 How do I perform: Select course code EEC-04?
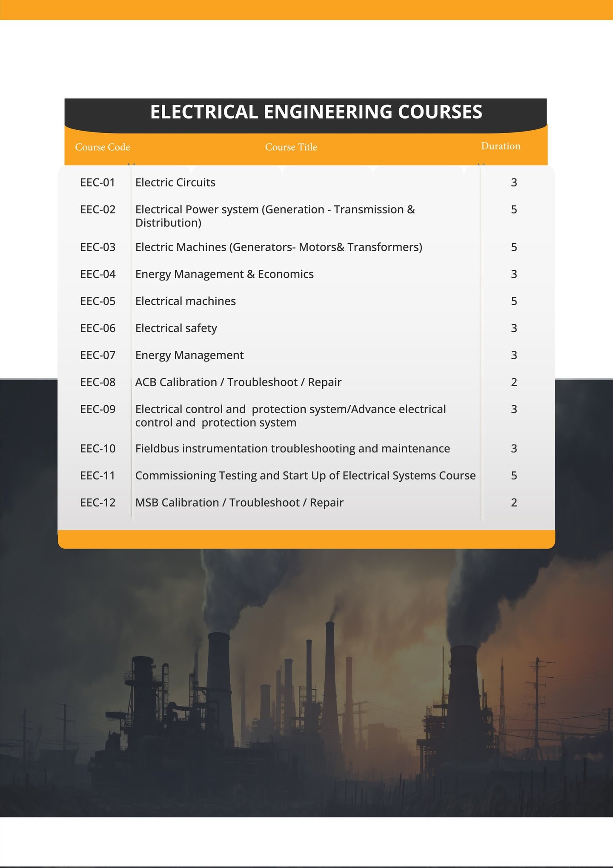(98, 274)
